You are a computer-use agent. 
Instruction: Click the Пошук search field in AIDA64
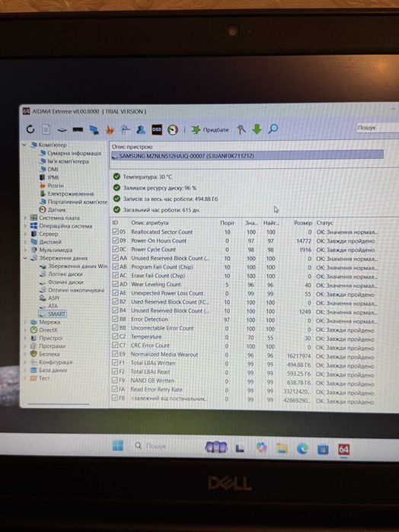pos(378,128)
